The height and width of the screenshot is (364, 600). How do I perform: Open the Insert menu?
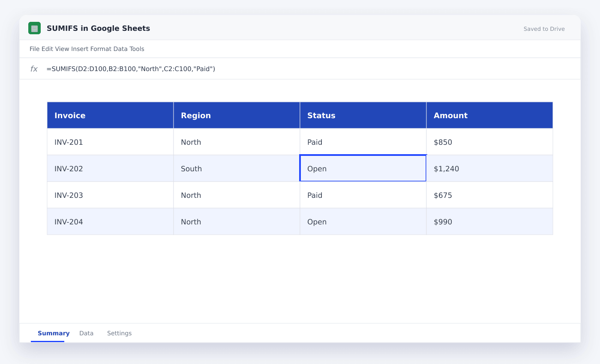click(x=80, y=49)
